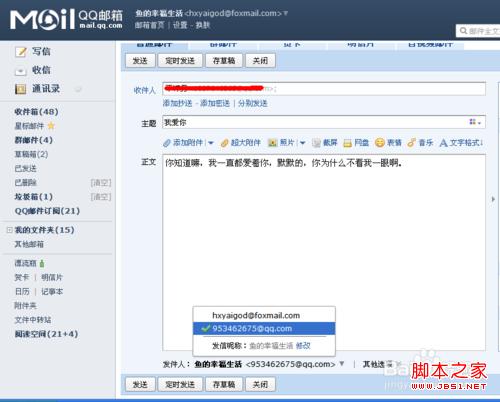Click the bottom 定时发送 button
The height and width of the screenshot is (402, 500).
click(x=180, y=384)
